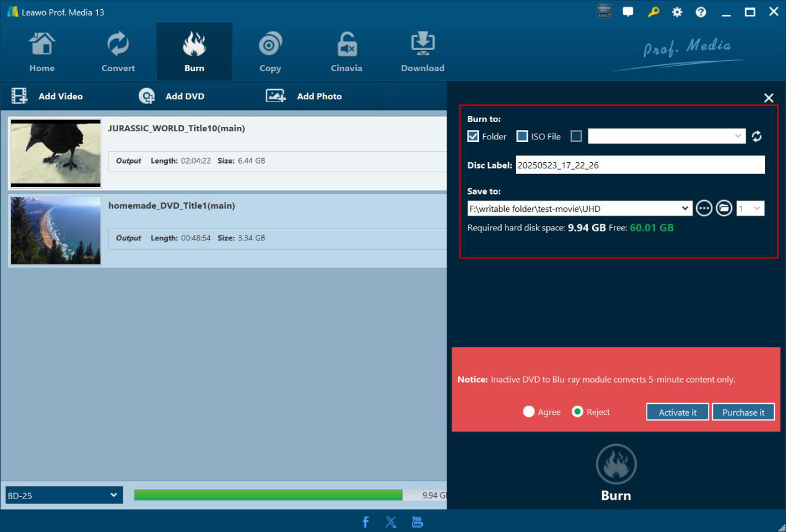Refresh the disc drive list
This screenshot has width=786, height=532.
tap(757, 136)
